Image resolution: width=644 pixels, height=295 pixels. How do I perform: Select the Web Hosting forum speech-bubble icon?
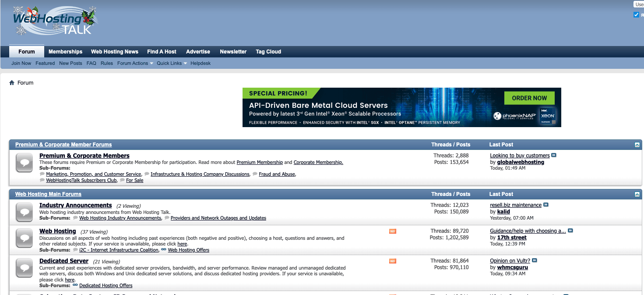pyautogui.click(x=24, y=238)
